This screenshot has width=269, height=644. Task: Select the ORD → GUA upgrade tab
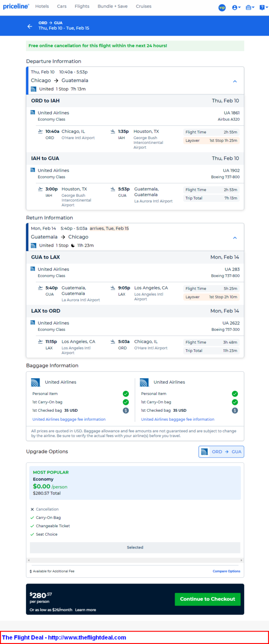click(x=221, y=452)
